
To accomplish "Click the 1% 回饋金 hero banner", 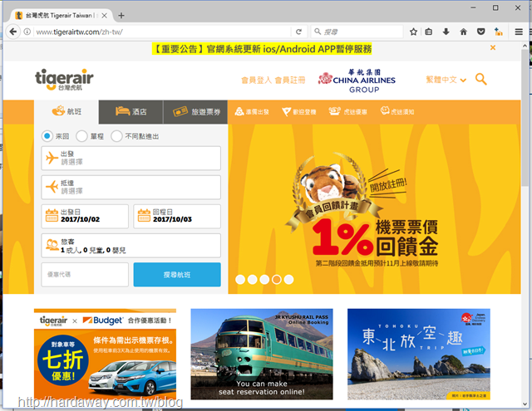I will coord(374,208).
